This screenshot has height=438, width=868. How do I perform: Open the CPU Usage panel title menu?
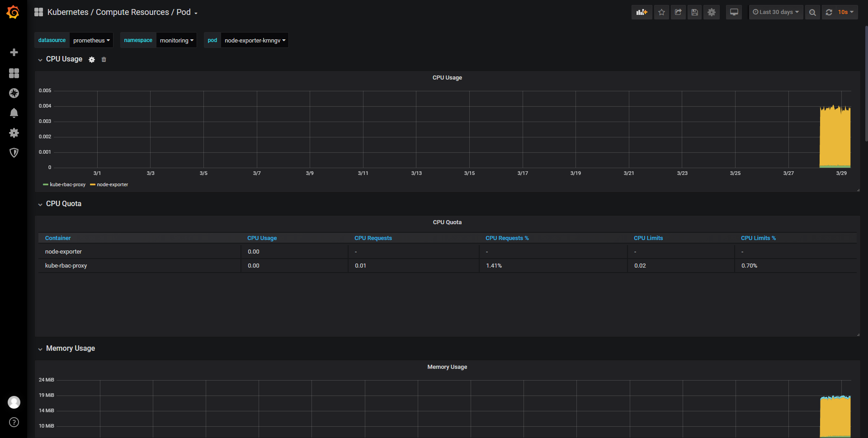[447, 78]
